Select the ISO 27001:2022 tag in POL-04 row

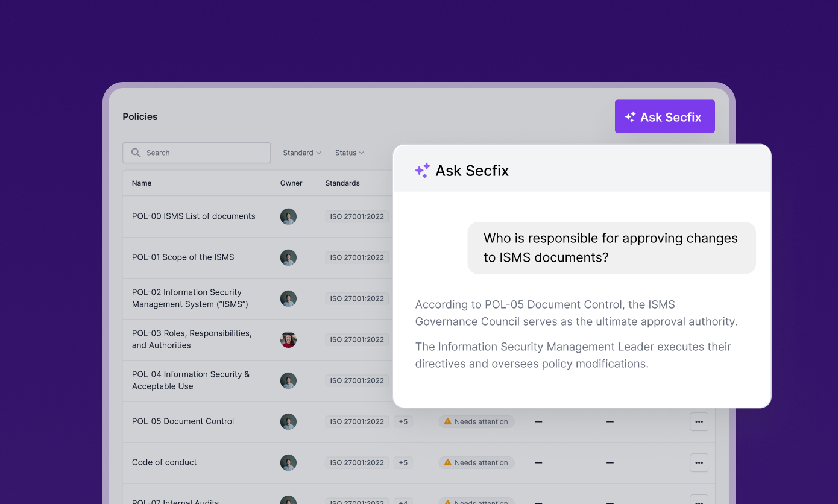pos(357,380)
